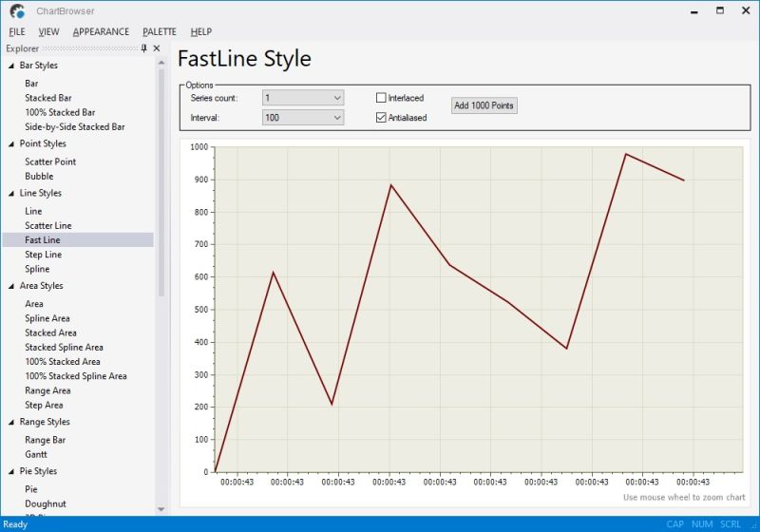
Task: Select Doughnut chart style
Action: tap(46, 503)
